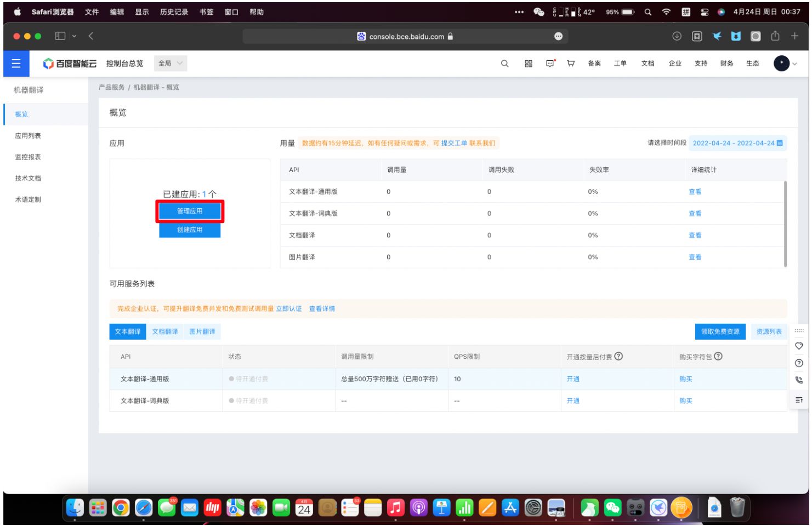Click the Baidu AI Cloud logo
This screenshot has height=527, width=812.
[70, 64]
